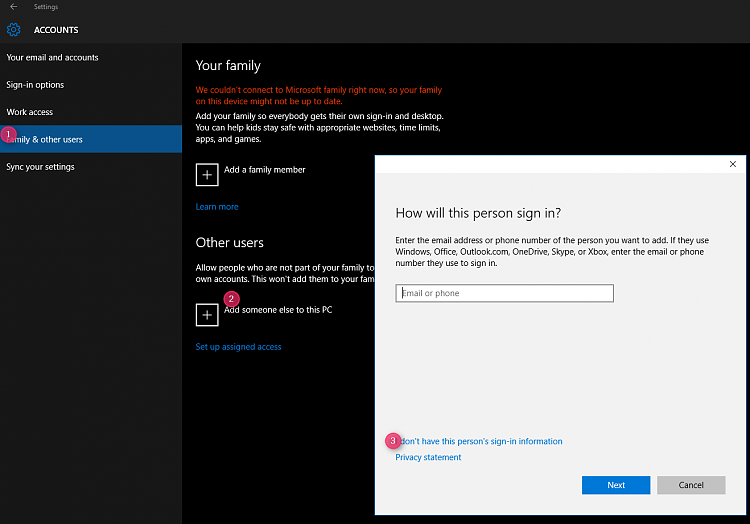Focus the Email or phone field
Image resolution: width=750 pixels, height=524 pixels.
tap(504, 293)
